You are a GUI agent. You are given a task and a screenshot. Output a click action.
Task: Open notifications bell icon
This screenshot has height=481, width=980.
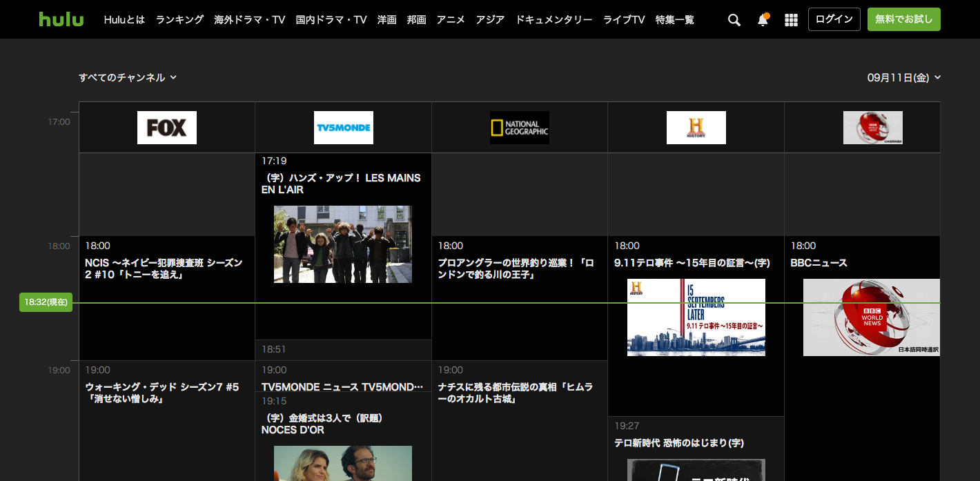pyautogui.click(x=763, y=20)
